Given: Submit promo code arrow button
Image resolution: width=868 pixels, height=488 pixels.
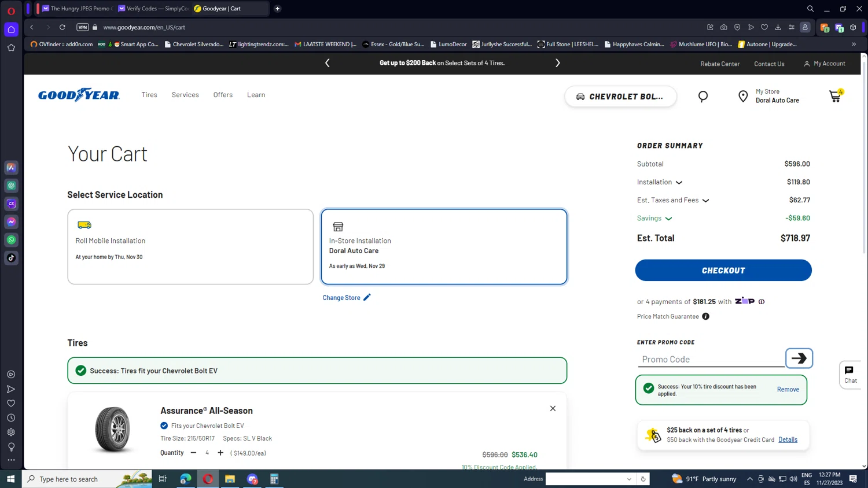Looking at the screenshot, I should tap(799, 358).
